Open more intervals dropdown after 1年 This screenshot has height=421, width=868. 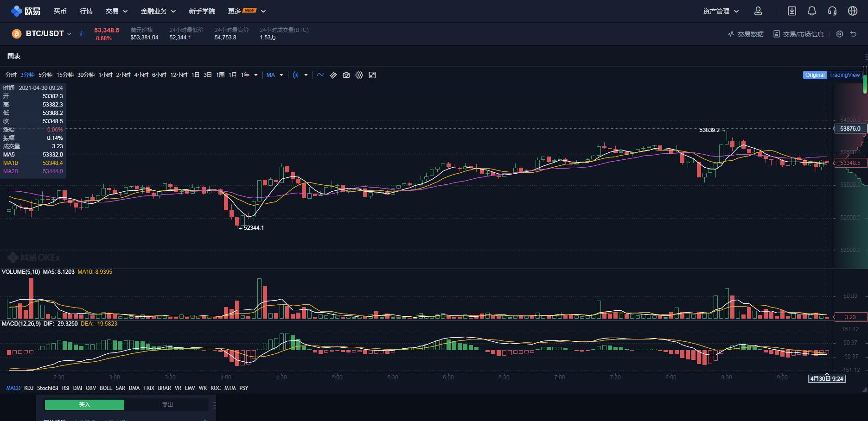tap(256, 75)
